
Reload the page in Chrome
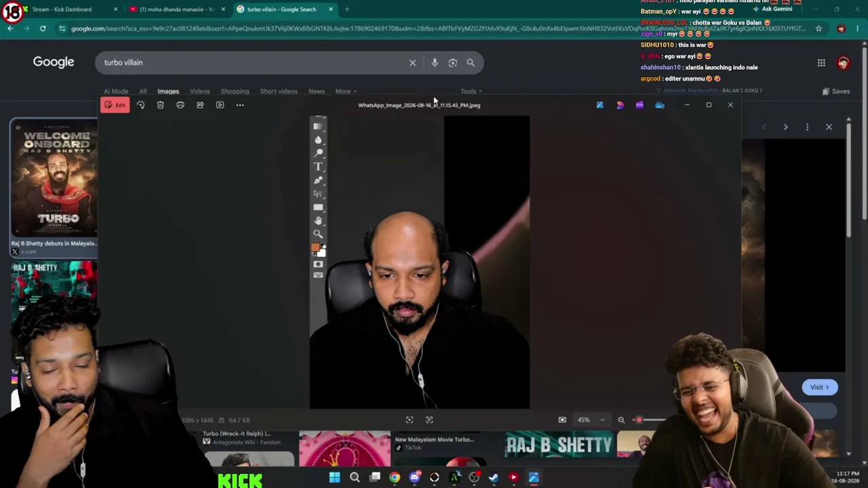(43, 28)
